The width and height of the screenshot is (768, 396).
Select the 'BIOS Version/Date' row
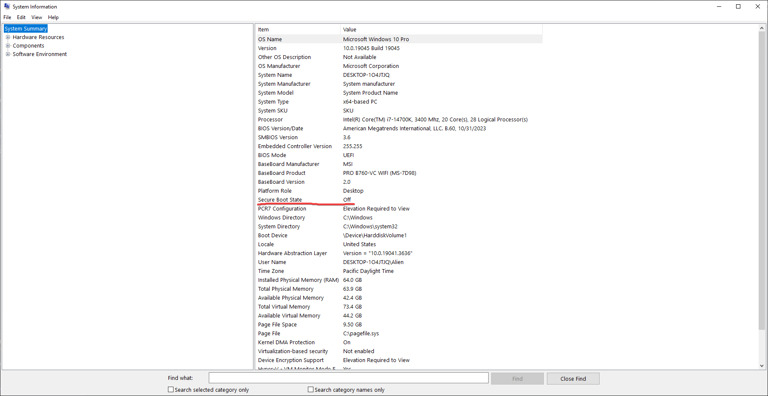point(399,128)
